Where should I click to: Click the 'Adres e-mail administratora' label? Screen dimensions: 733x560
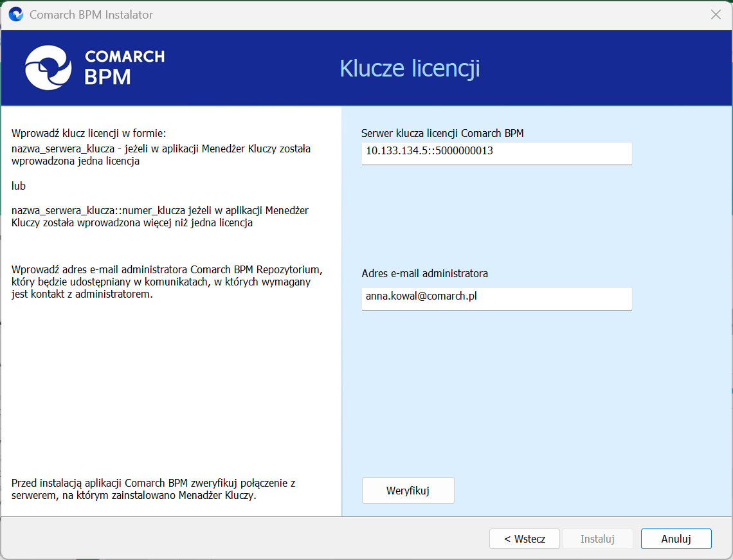coord(424,273)
